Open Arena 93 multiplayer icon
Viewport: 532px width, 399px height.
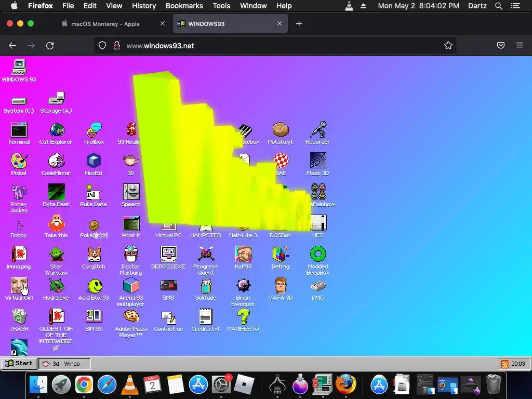pyautogui.click(x=131, y=292)
